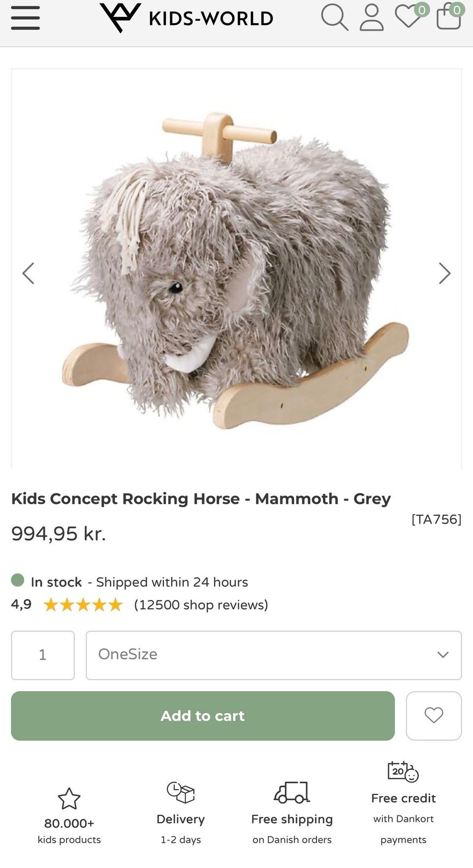Click the Kids-World logo

(x=186, y=18)
